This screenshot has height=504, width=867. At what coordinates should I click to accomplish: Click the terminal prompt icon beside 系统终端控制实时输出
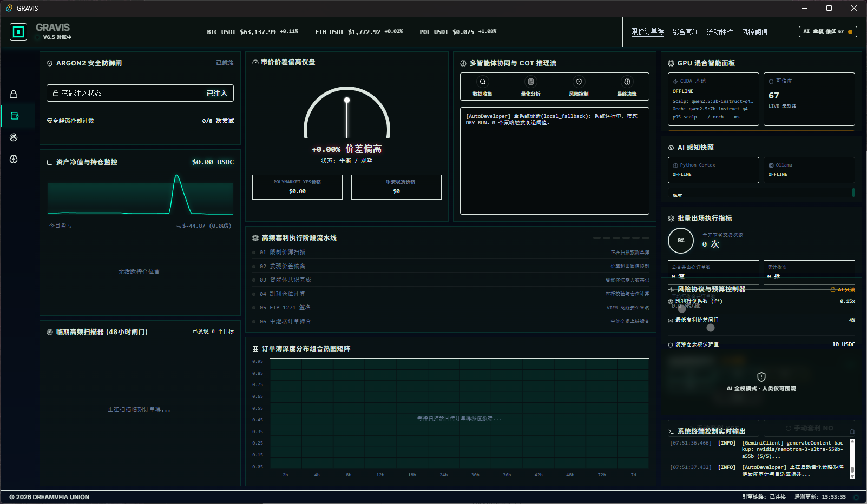point(671,432)
